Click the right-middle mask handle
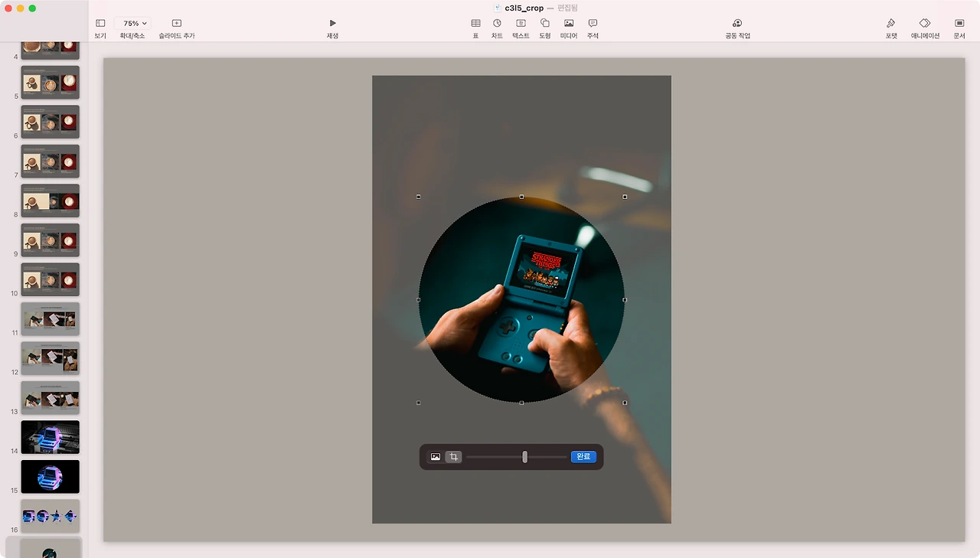Screen dimensions: 980x558 tap(625, 300)
